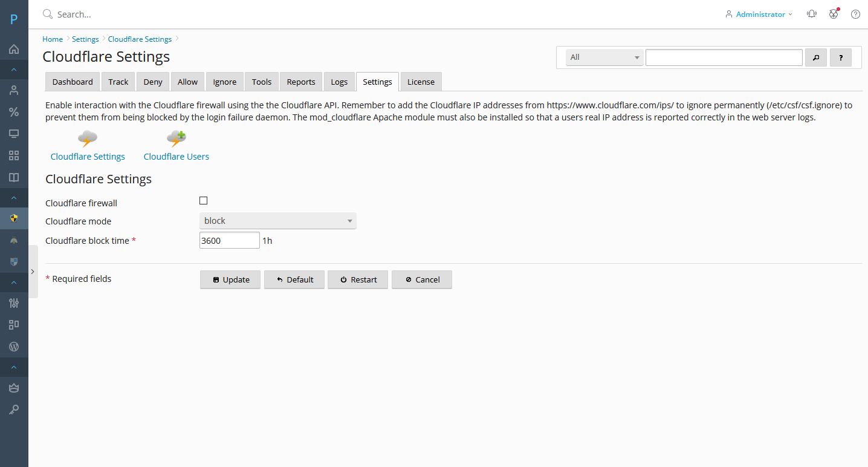Screen dimensions: 868x467
Task: Click the question mark button beside search
Action: click(841, 57)
